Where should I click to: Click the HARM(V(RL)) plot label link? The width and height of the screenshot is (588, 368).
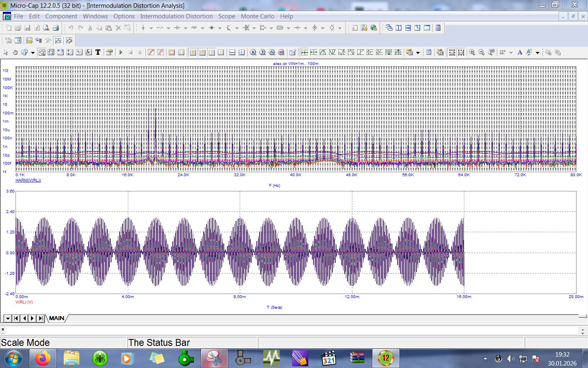pos(28,180)
